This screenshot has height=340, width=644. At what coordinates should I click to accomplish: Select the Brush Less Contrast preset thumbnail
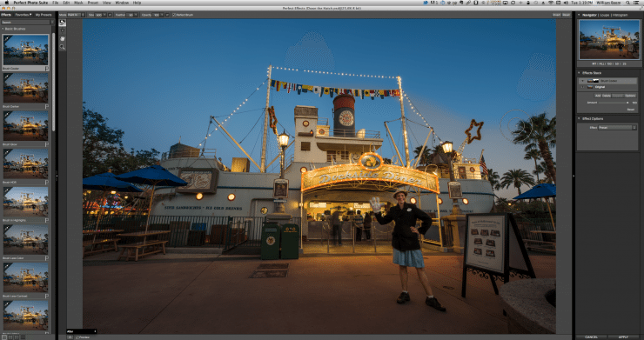[x=25, y=277]
